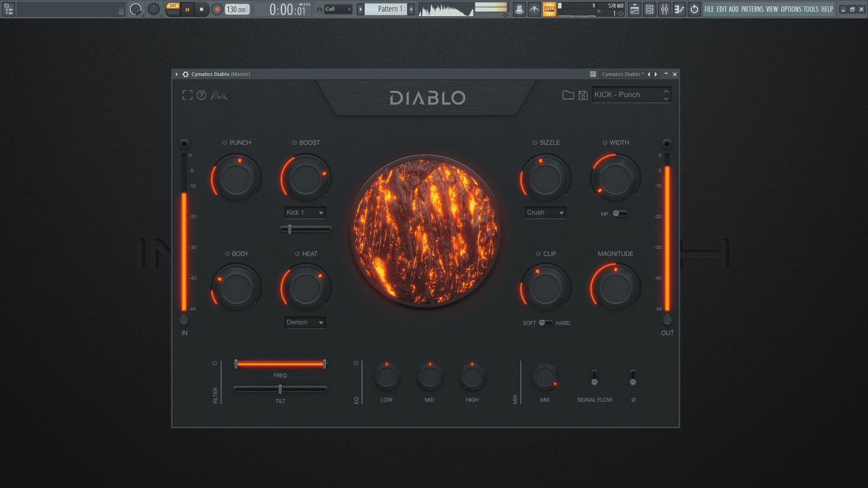Open the mixer view icon

pyautogui.click(x=665, y=9)
